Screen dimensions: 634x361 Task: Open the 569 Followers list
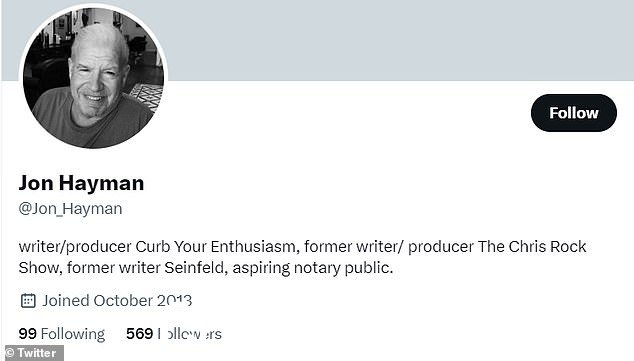point(174,334)
